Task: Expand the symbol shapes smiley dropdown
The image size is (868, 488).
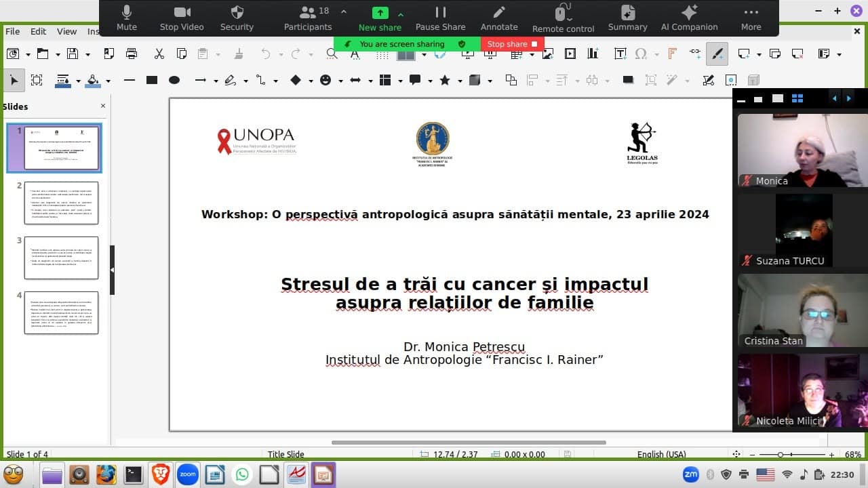Action: click(x=340, y=81)
